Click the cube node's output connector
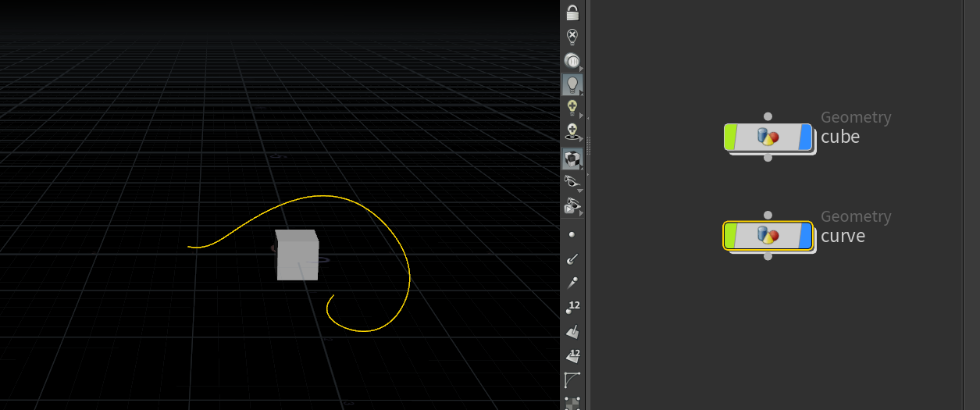This screenshot has height=410, width=980. 768,158
